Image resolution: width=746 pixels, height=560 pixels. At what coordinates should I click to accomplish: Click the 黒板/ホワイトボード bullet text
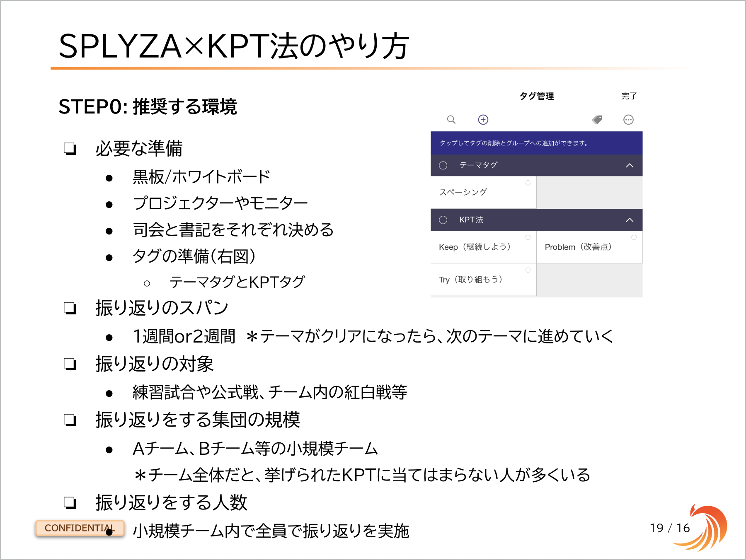click(x=201, y=177)
